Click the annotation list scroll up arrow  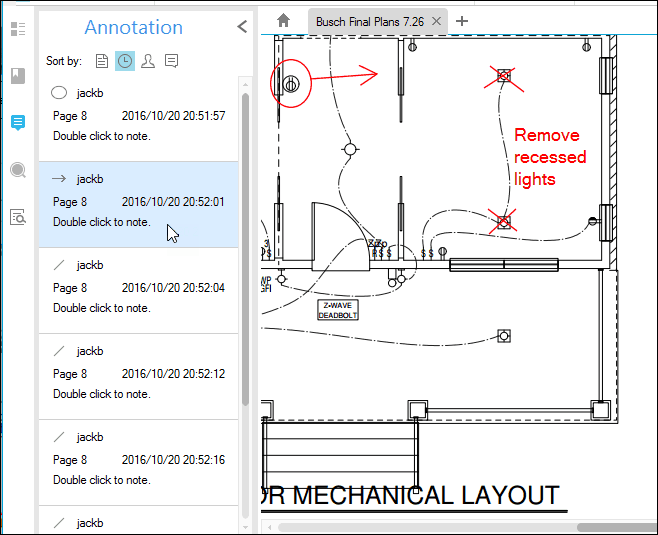[x=245, y=85]
